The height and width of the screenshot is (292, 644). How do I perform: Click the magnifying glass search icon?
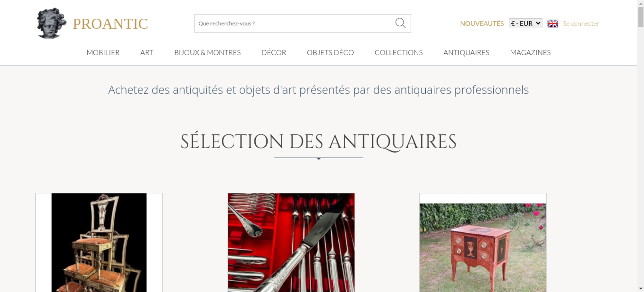tap(400, 23)
